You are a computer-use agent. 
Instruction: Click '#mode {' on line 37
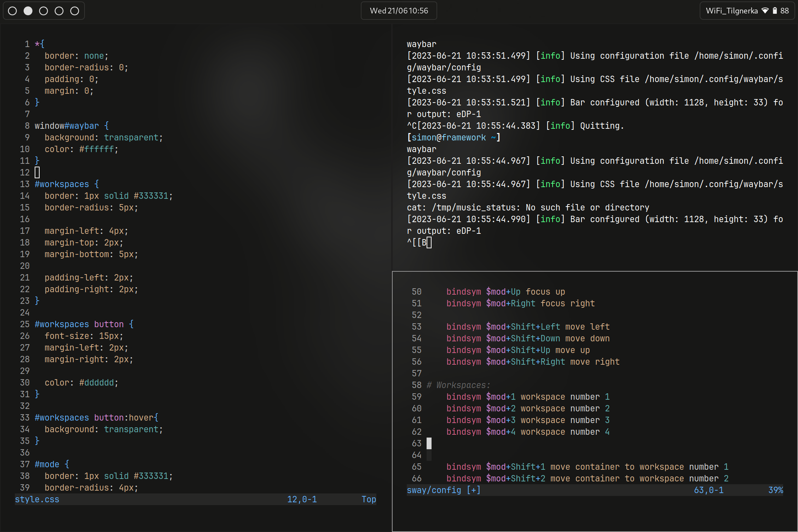(52, 464)
